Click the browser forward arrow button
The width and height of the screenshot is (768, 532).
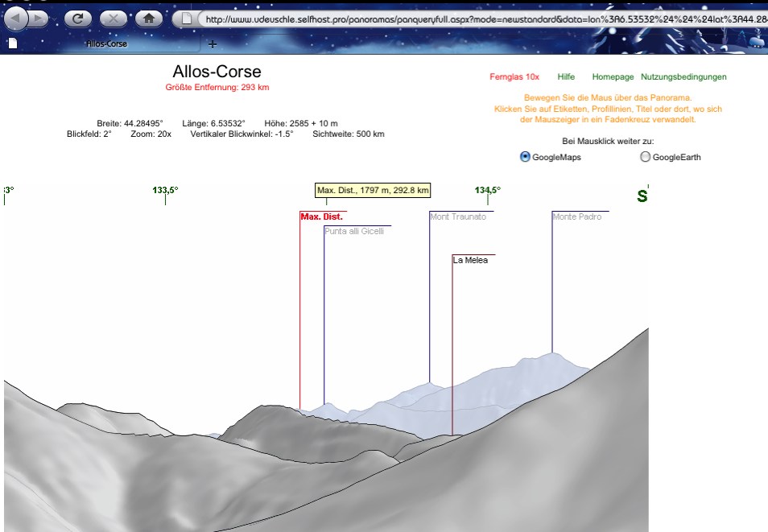38,18
